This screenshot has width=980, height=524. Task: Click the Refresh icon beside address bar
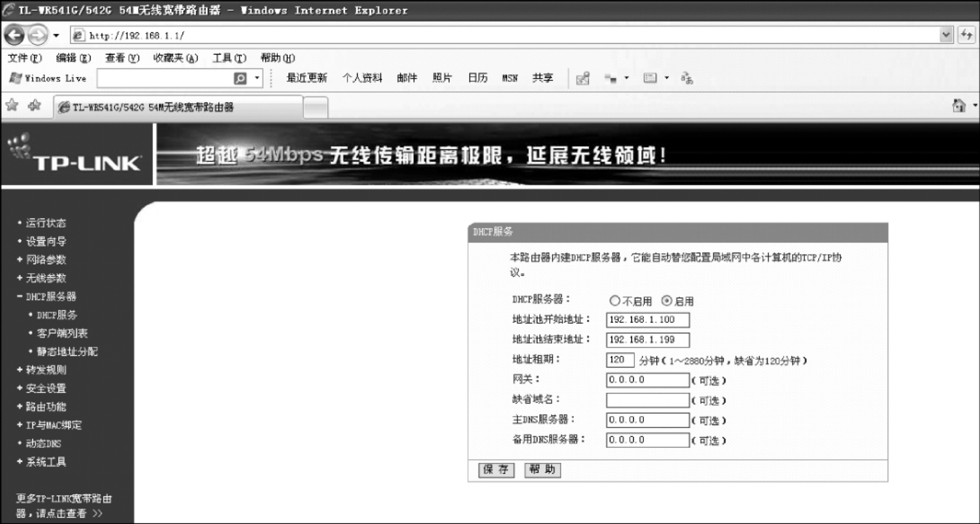pyautogui.click(x=966, y=35)
